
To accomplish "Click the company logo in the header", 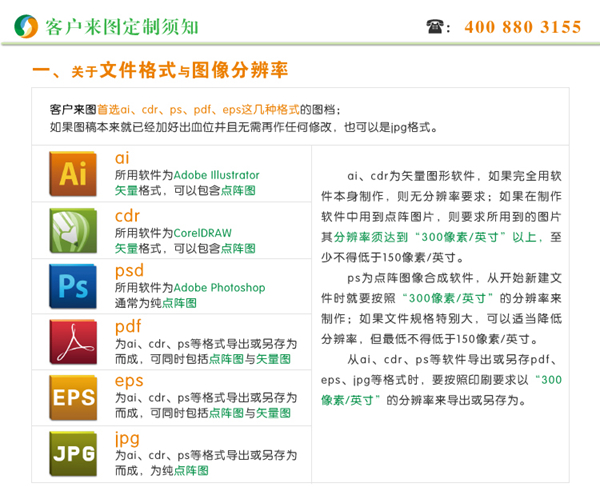I will (x=26, y=27).
